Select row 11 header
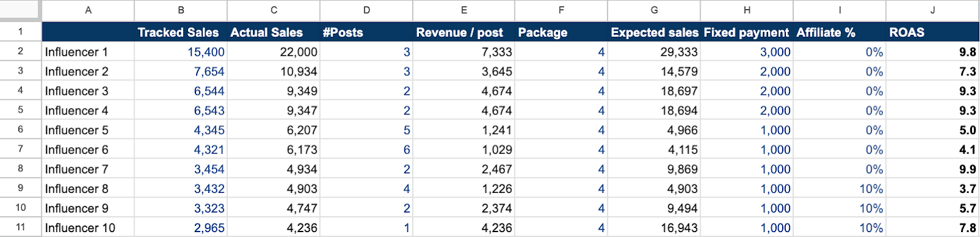980x237 pixels. click(x=20, y=227)
